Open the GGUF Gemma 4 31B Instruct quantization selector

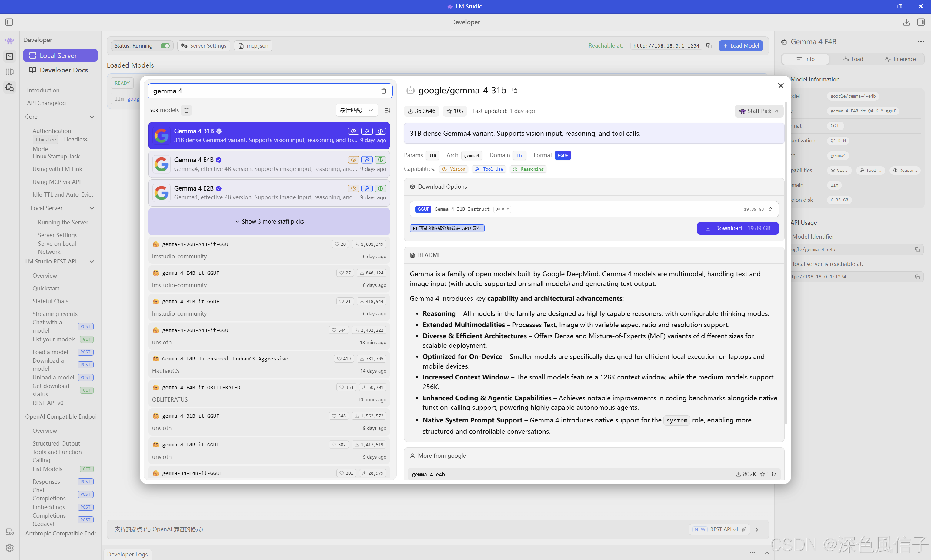click(594, 209)
